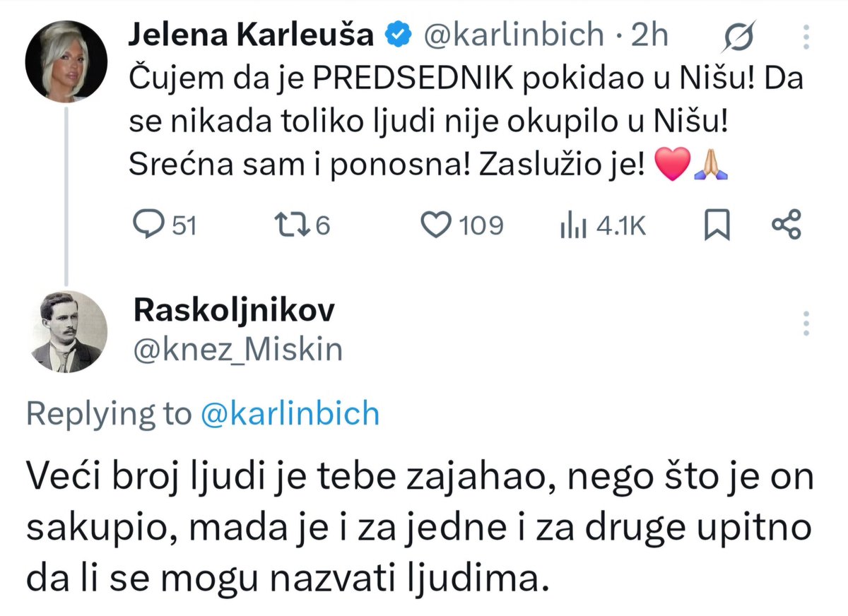This screenshot has width=848, height=616.
Task: Click the reply icon with 51 comments
Action: (x=147, y=225)
